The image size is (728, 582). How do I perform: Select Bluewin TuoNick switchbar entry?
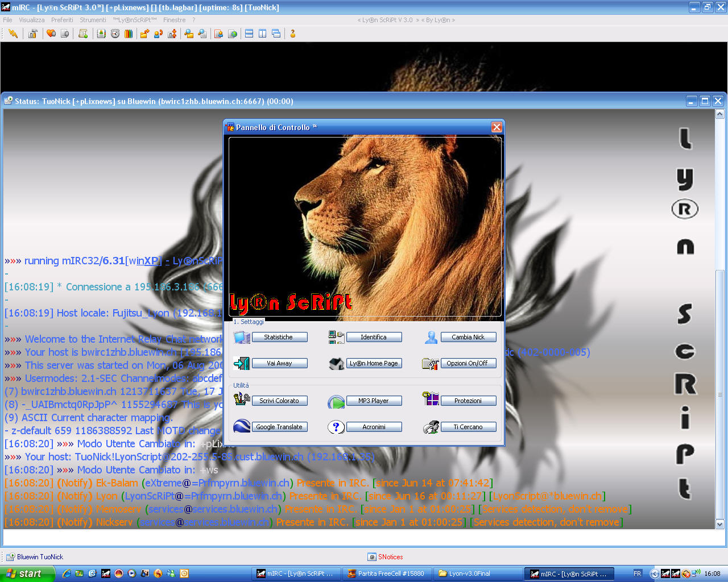[35, 557]
